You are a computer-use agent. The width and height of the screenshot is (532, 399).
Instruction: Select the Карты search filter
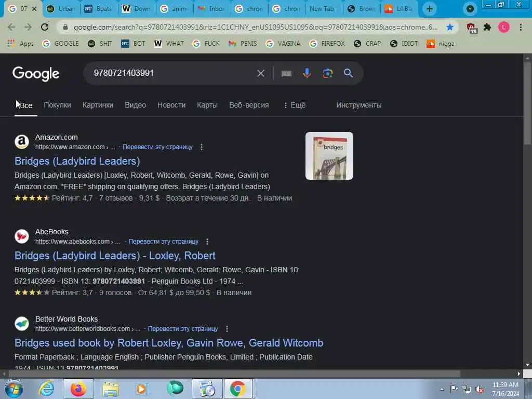(207, 105)
